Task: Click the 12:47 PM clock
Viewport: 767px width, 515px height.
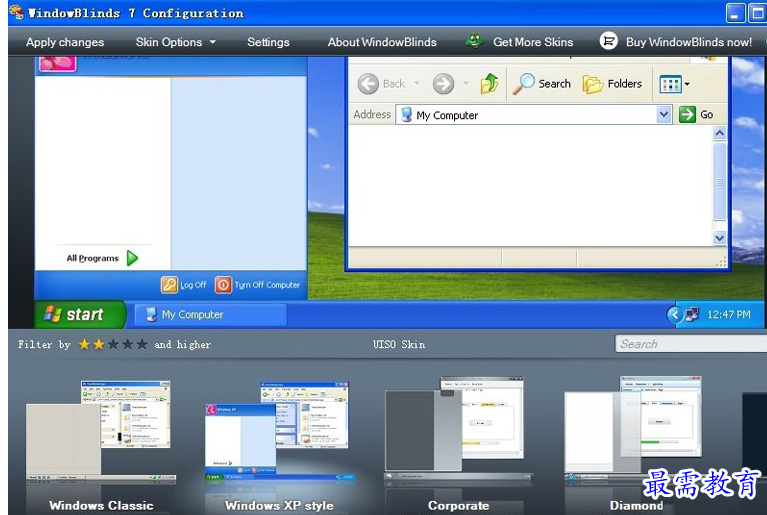Action: [728, 314]
